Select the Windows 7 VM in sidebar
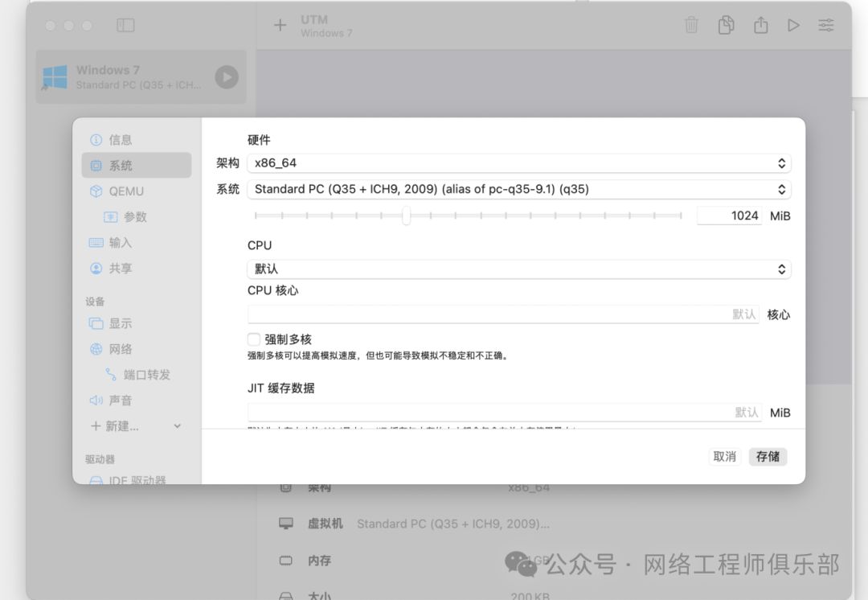The height and width of the screenshot is (600, 868). [x=141, y=77]
